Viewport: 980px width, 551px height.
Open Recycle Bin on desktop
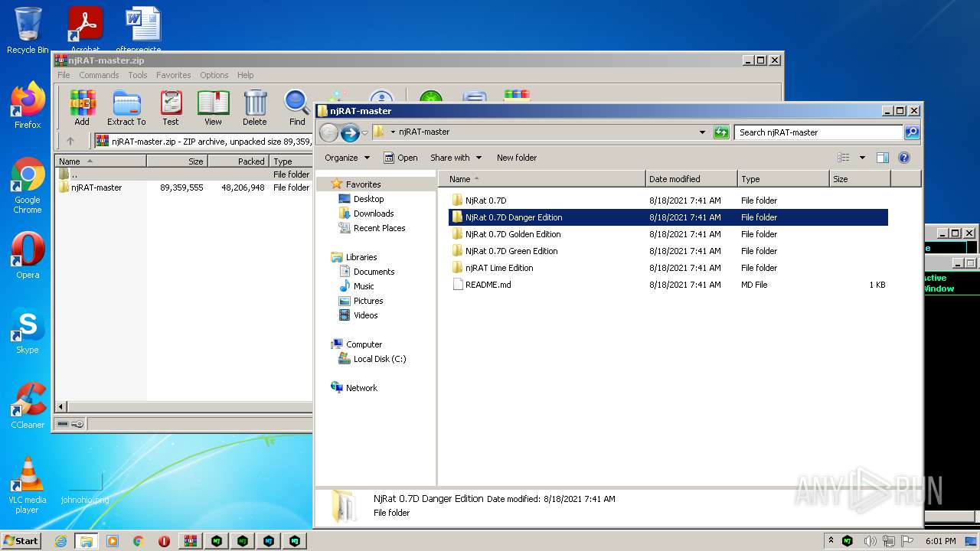28,31
